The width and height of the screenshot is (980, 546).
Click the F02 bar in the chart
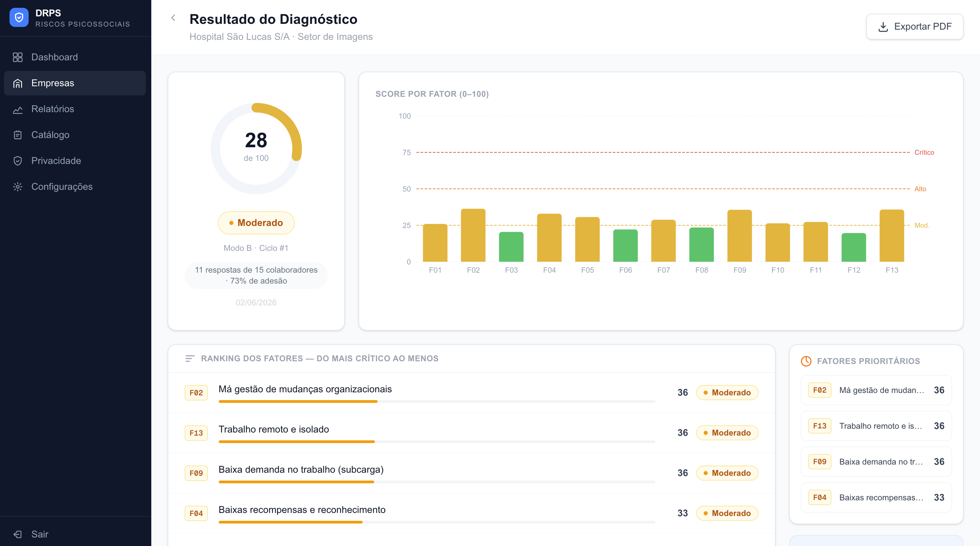tap(473, 235)
